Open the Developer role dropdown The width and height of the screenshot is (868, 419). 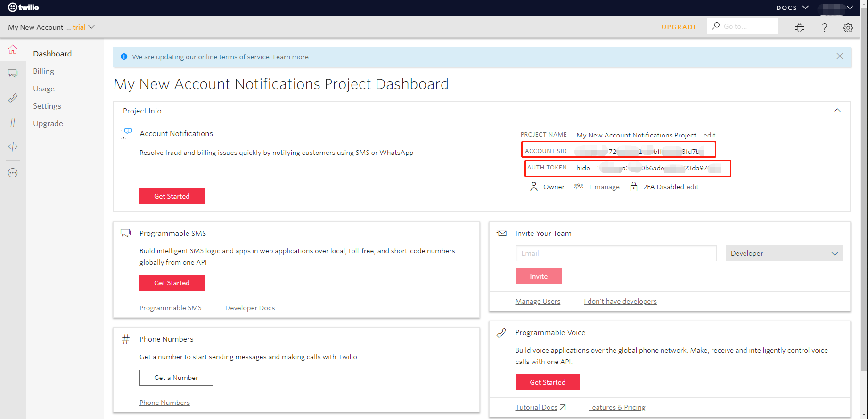point(784,253)
